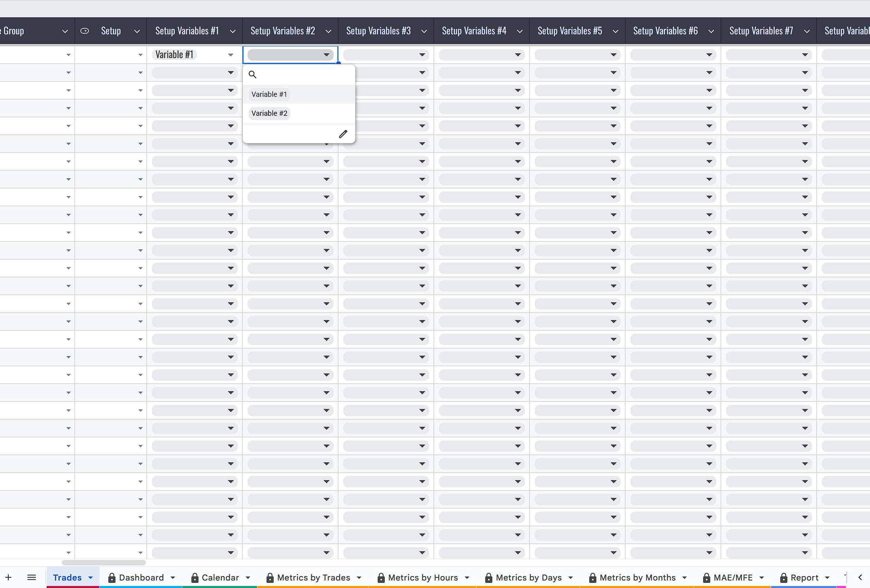
Task: Click the lock icon on Dashboard tab
Action: pos(112,578)
